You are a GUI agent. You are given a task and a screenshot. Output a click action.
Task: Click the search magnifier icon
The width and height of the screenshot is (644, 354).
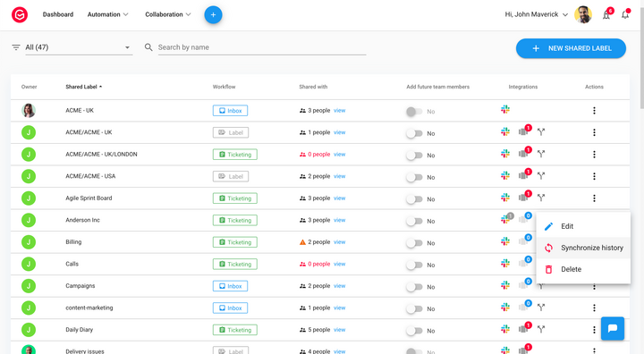(x=148, y=47)
